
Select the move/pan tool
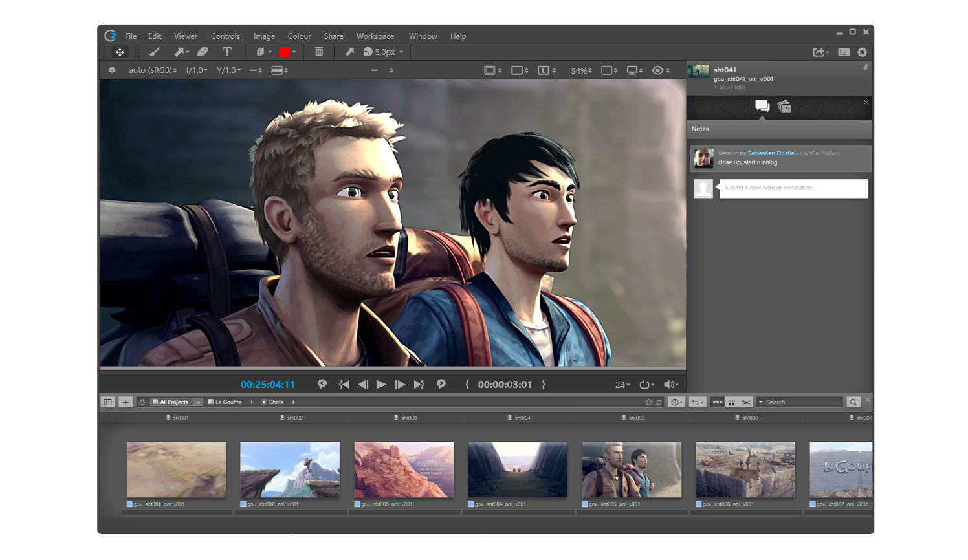[x=120, y=52]
